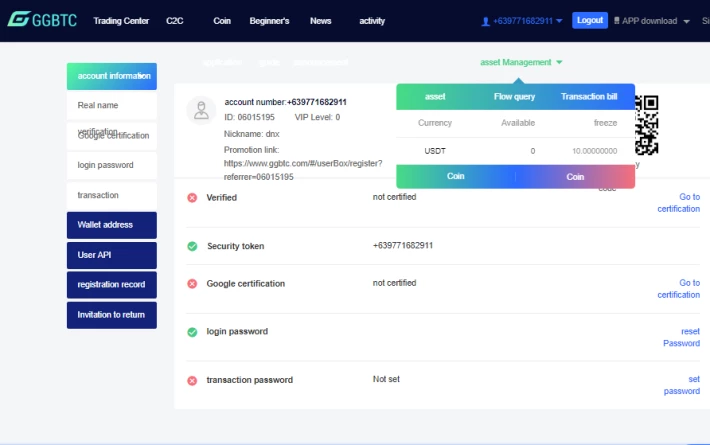This screenshot has width=710, height=445.
Task: Open Wallet address section
Action: [112, 225]
